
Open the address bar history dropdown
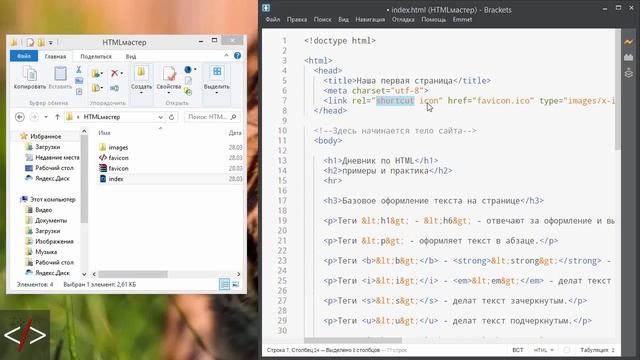[160, 117]
